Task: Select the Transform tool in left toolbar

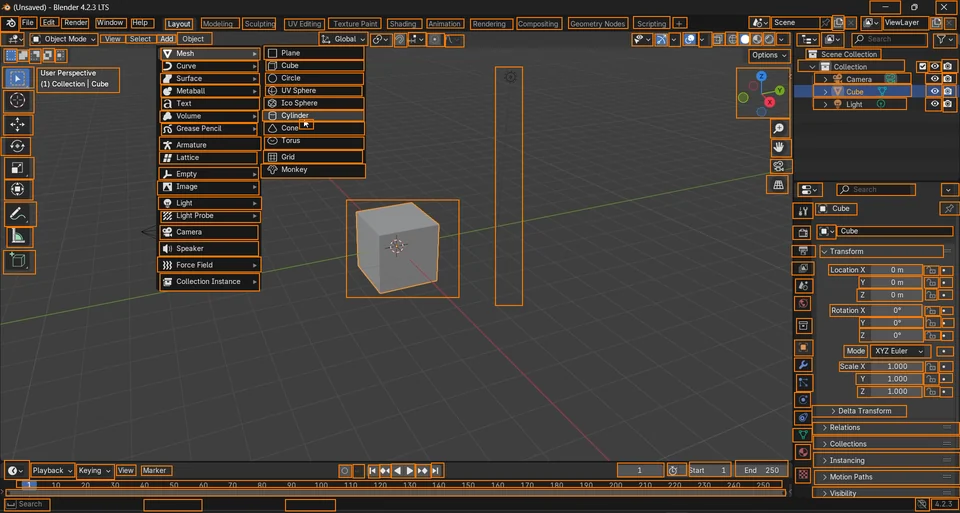Action: [x=18, y=190]
